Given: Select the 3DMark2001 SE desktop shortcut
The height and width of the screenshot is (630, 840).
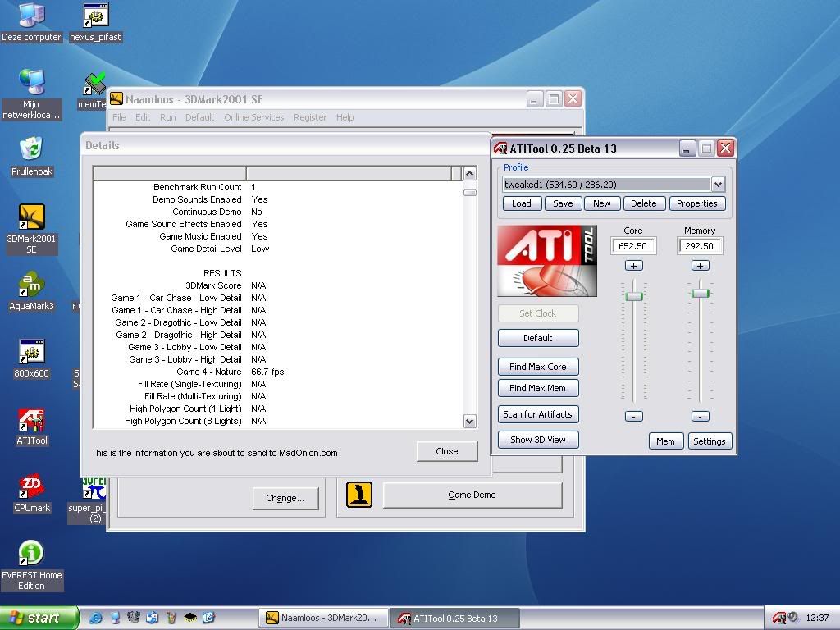Looking at the screenshot, I should [x=32, y=229].
